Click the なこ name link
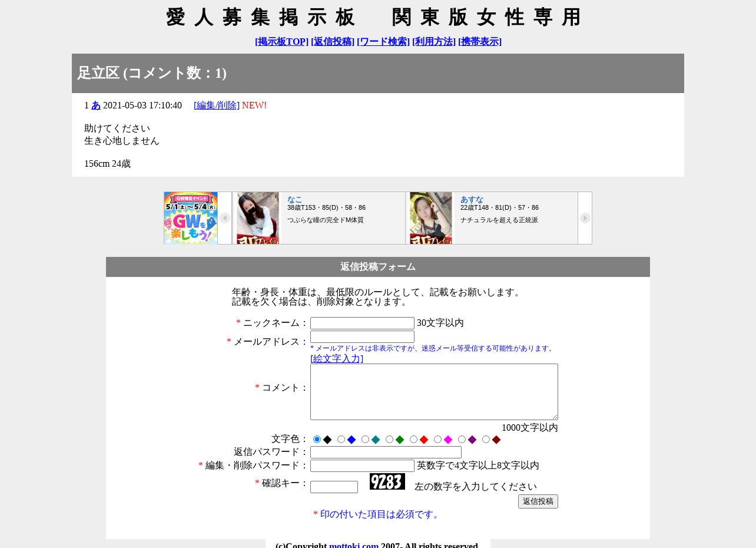The height and width of the screenshot is (548, 756). (x=294, y=200)
